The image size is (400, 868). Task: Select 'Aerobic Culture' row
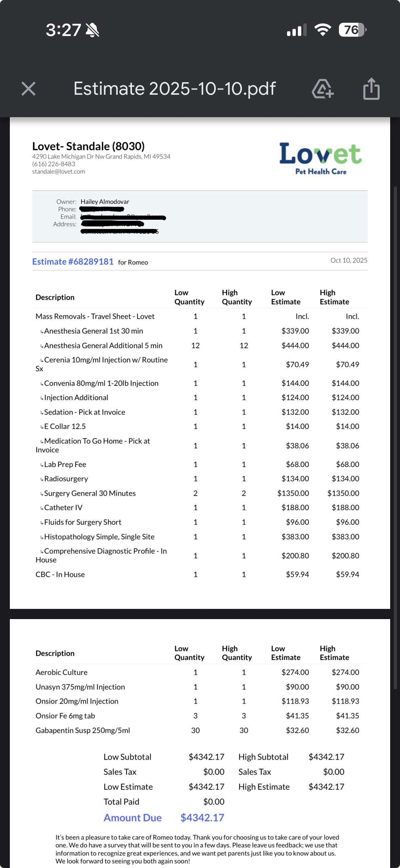(x=200, y=672)
